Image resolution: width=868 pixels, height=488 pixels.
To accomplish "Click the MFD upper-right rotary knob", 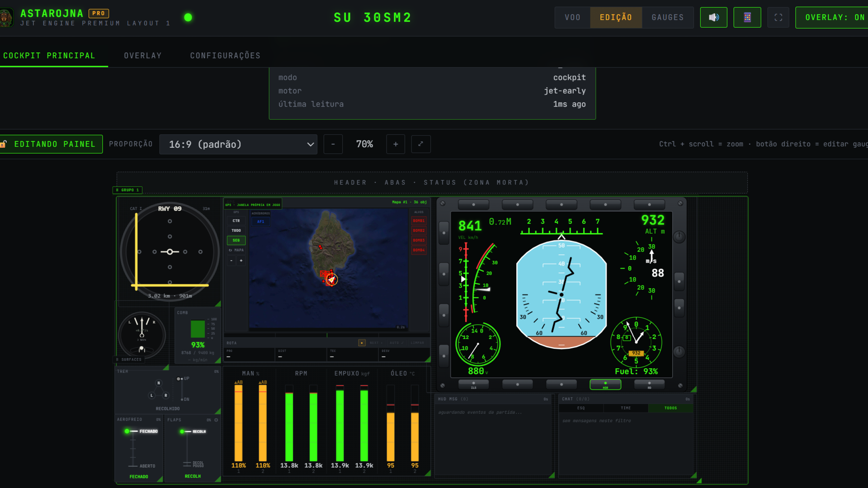I will [679, 236].
